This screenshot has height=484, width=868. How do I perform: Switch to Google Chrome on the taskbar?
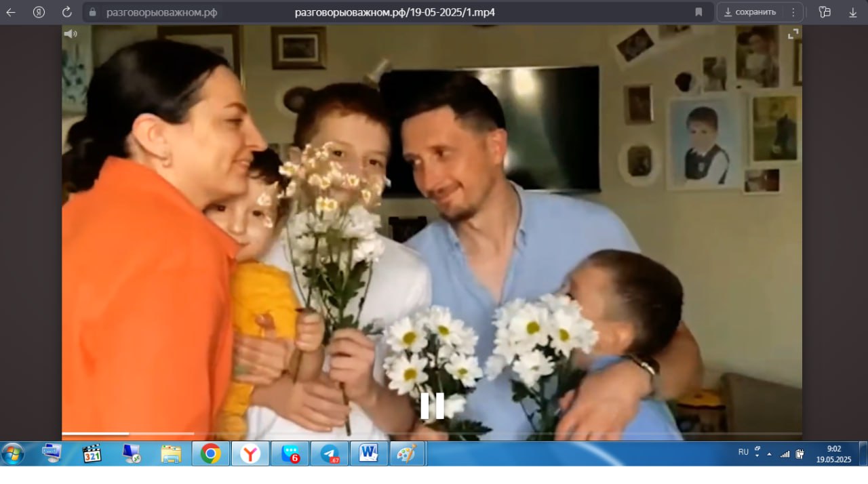211,453
